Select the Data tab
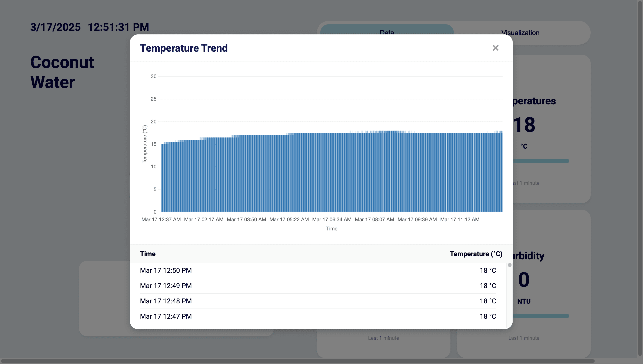Screen dimensions: 643x364 pos(387,30)
